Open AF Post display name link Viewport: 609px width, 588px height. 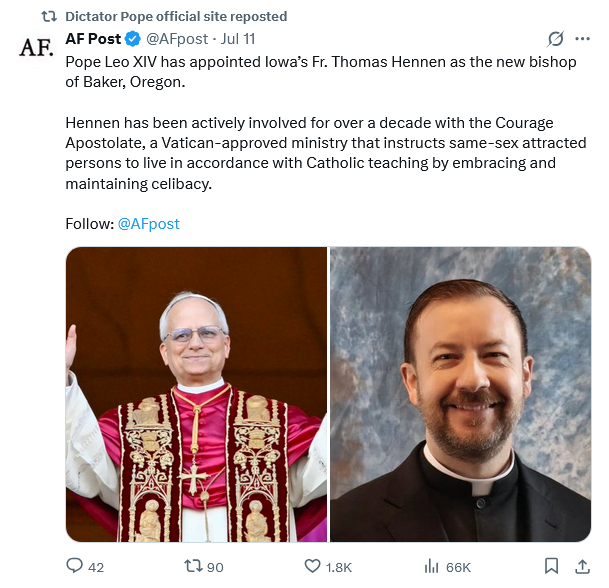pyautogui.click(x=93, y=39)
